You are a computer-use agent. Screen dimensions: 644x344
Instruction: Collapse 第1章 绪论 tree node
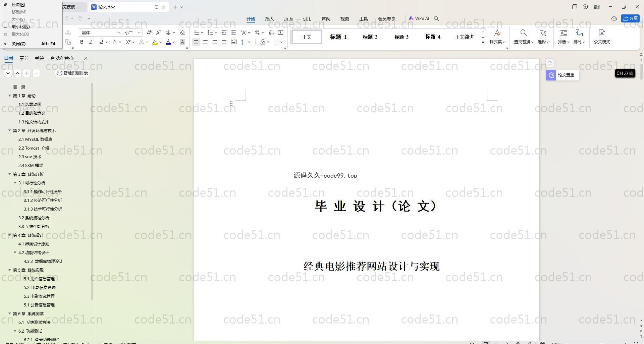(x=10, y=96)
